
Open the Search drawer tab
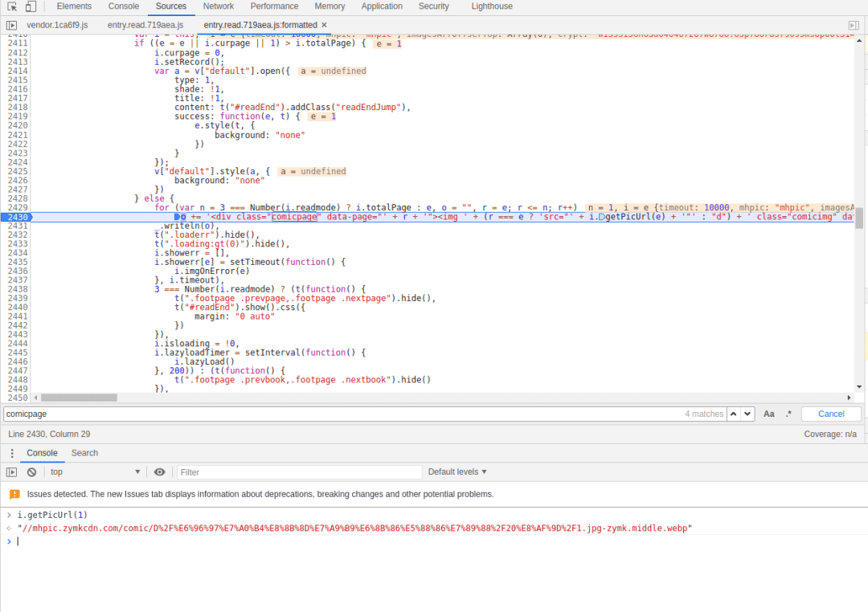84,453
